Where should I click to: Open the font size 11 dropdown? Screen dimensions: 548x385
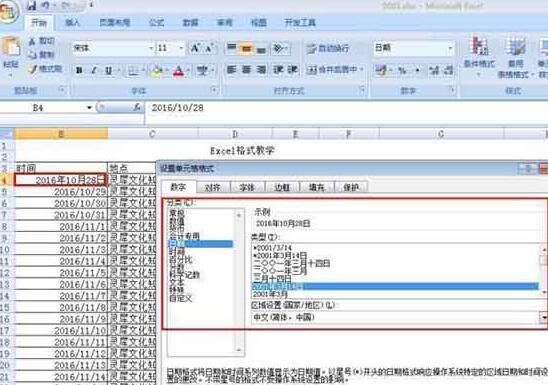tap(181, 48)
